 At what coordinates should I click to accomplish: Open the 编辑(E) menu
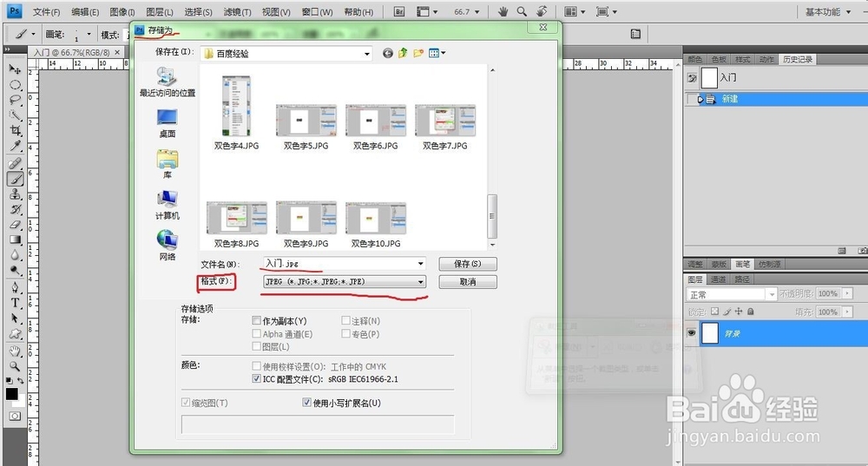(x=85, y=11)
